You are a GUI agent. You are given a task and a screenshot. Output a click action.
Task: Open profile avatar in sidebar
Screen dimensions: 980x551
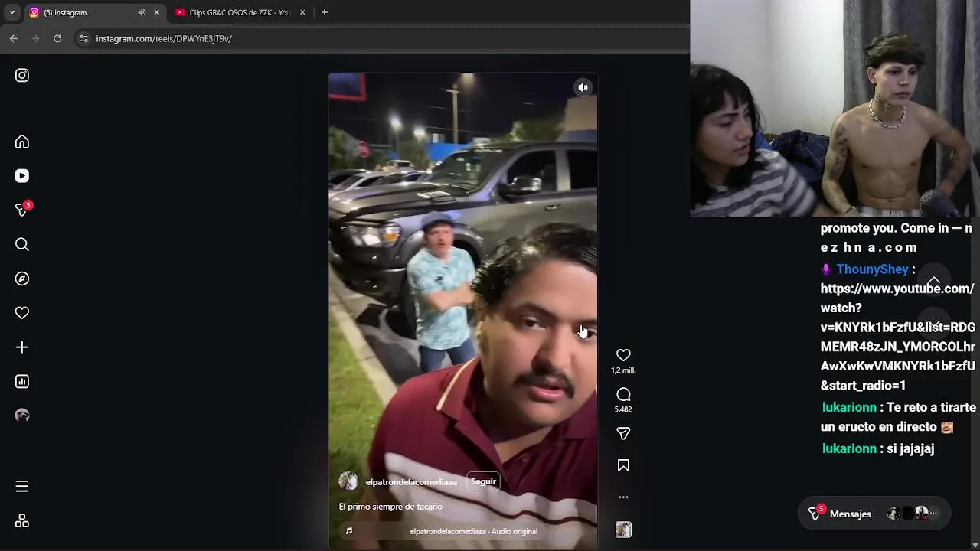pyautogui.click(x=22, y=415)
